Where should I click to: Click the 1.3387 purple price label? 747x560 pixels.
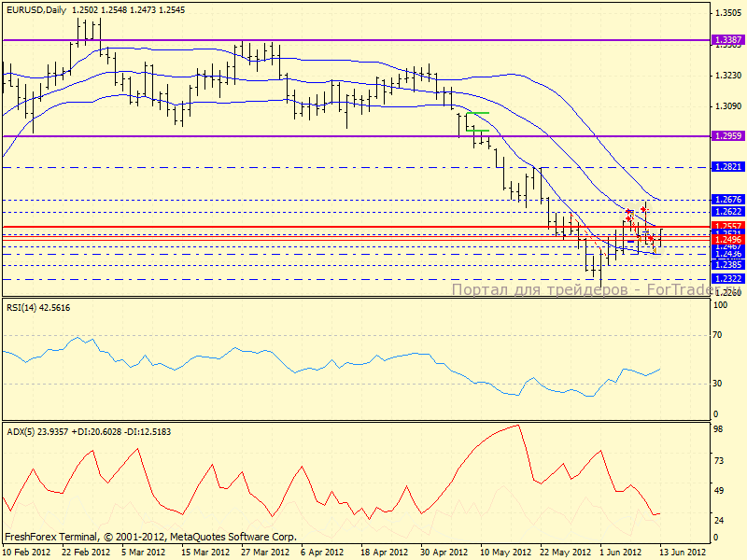click(x=727, y=40)
